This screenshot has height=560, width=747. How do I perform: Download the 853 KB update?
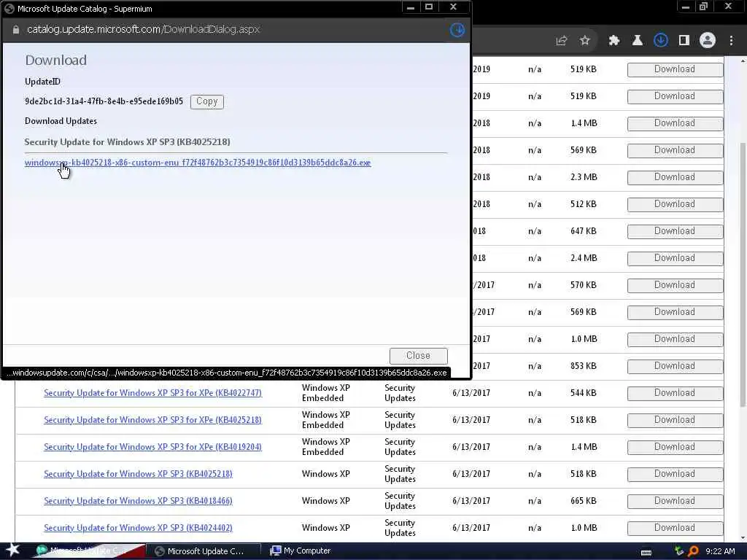point(675,366)
